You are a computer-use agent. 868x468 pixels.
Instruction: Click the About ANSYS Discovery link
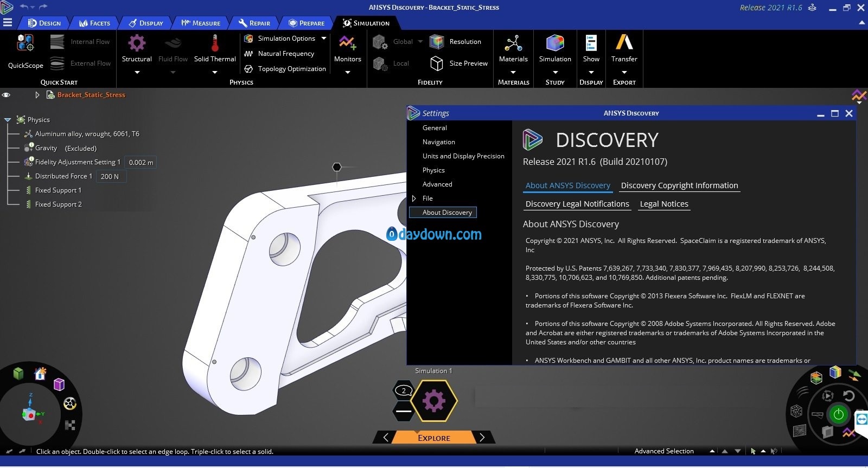coord(567,185)
